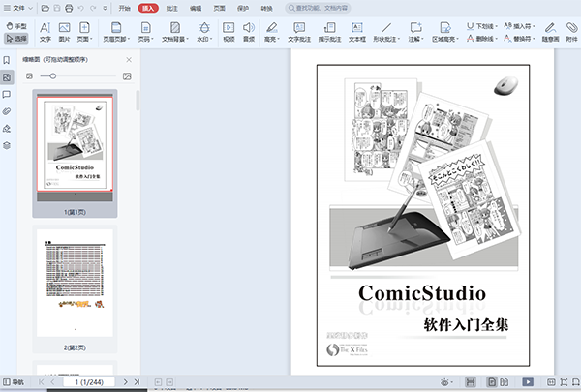Open the bookmark panel in left sidebar
The image size is (581, 392).
(x=8, y=59)
